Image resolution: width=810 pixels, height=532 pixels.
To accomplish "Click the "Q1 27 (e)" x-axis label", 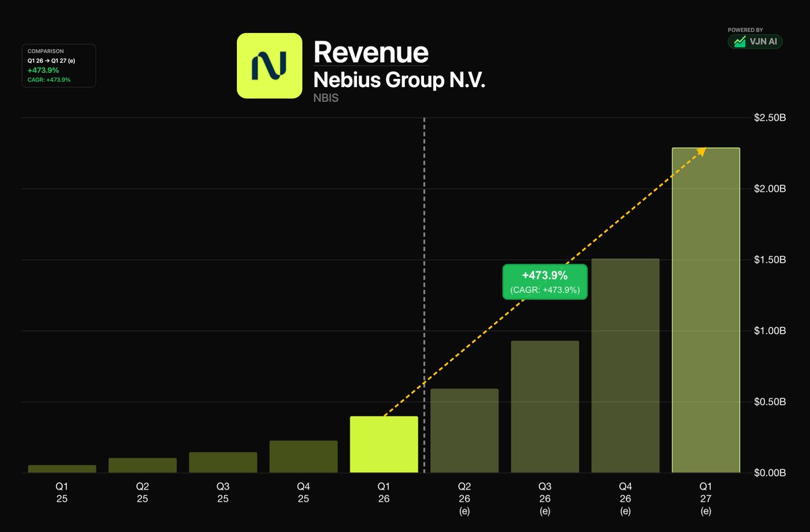I will 705,498.
